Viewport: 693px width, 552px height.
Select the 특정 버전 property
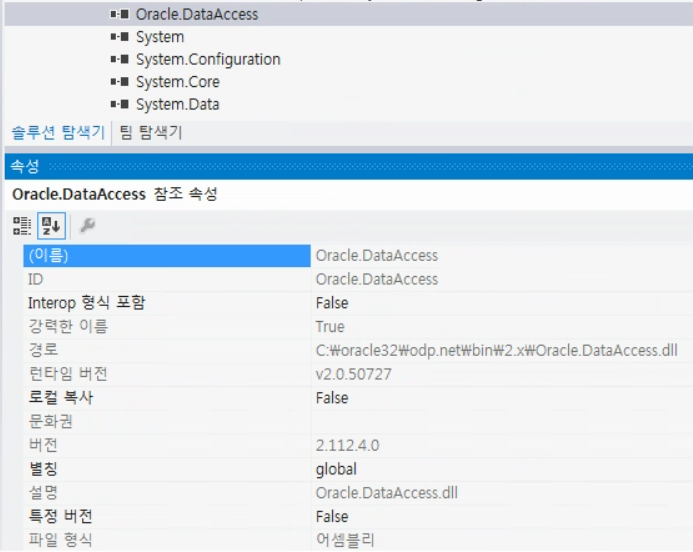pos(61,516)
